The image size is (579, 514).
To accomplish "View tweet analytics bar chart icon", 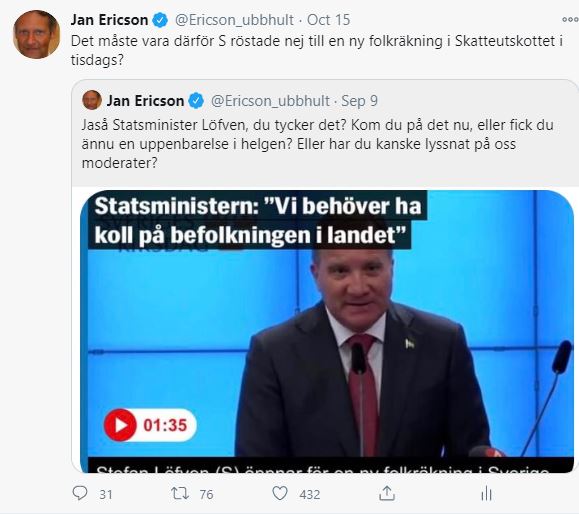I will point(486,493).
